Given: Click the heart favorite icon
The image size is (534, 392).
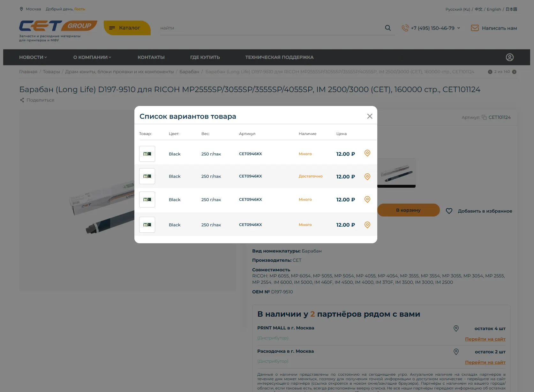Looking at the screenshot, I should [x=449, y=211].
